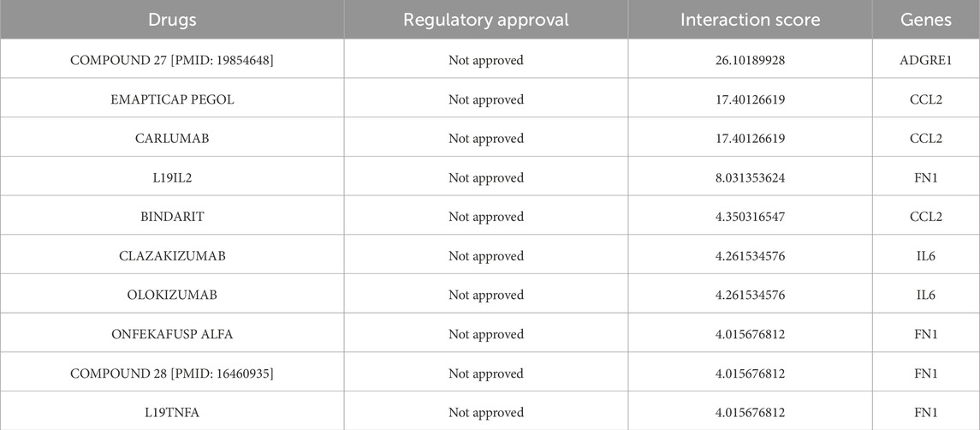Click the CARLUMAB drug name

point(172,139)
